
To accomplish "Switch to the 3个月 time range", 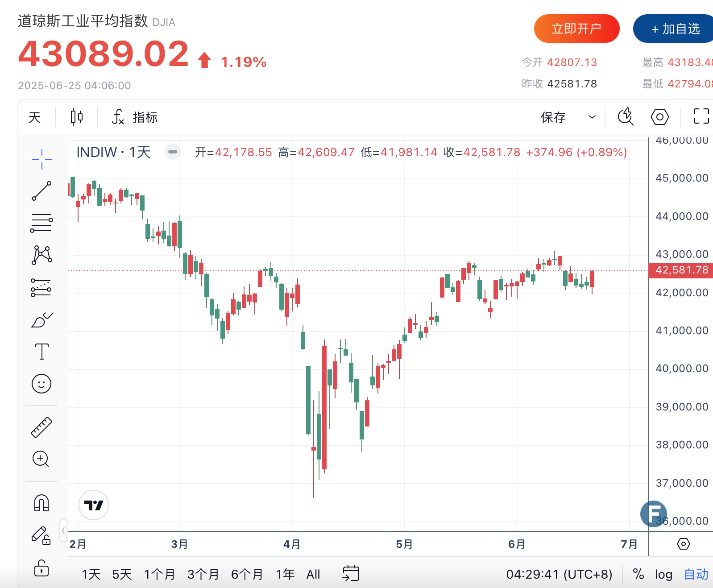I will (203, 574).
